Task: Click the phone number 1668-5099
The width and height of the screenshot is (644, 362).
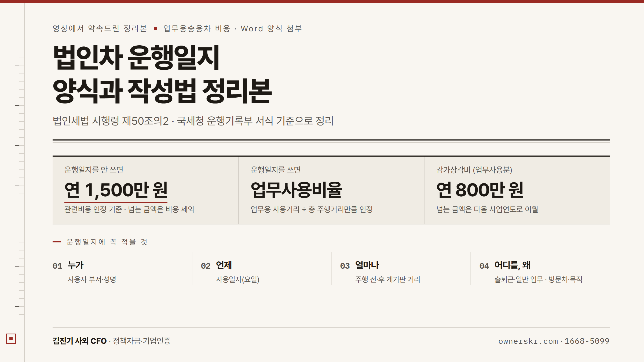Action: click(587, 341)
